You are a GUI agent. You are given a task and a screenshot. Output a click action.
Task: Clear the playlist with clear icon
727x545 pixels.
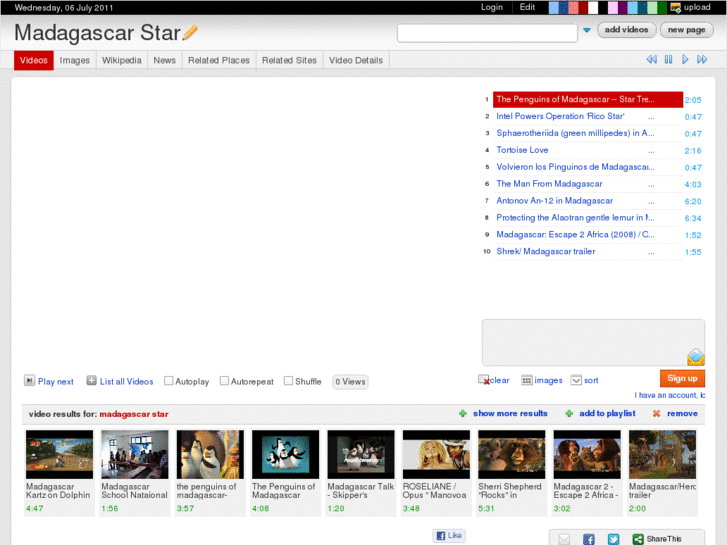tap(484, 380)
